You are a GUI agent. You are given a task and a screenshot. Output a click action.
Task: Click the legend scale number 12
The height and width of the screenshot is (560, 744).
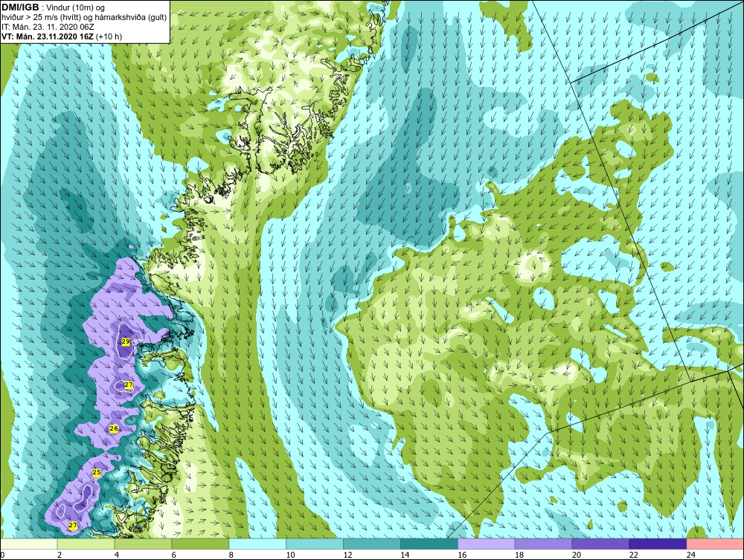point(347,555)
